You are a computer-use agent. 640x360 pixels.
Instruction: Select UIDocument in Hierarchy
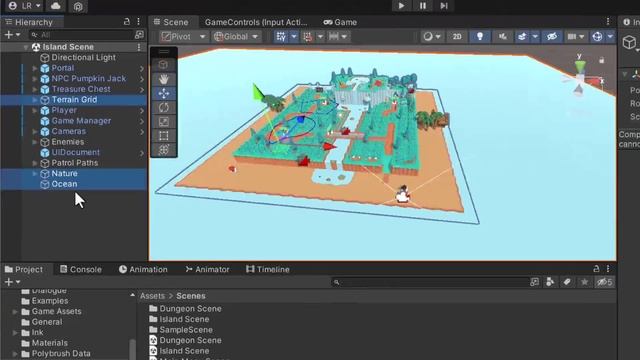tap(75, 152)
